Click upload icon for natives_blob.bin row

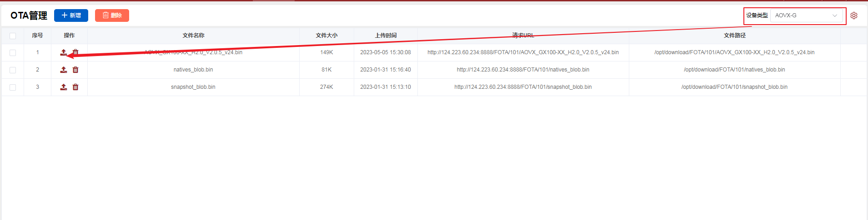point(64,70)
